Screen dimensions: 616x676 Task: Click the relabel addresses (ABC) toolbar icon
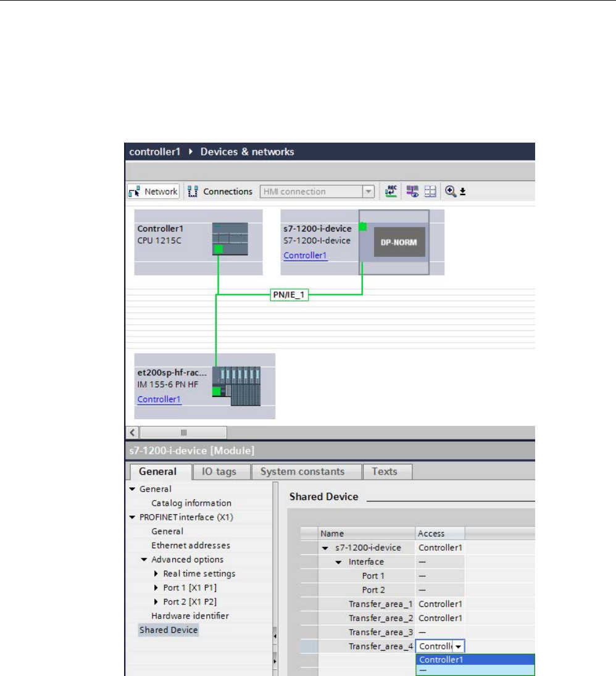point(391,191)
